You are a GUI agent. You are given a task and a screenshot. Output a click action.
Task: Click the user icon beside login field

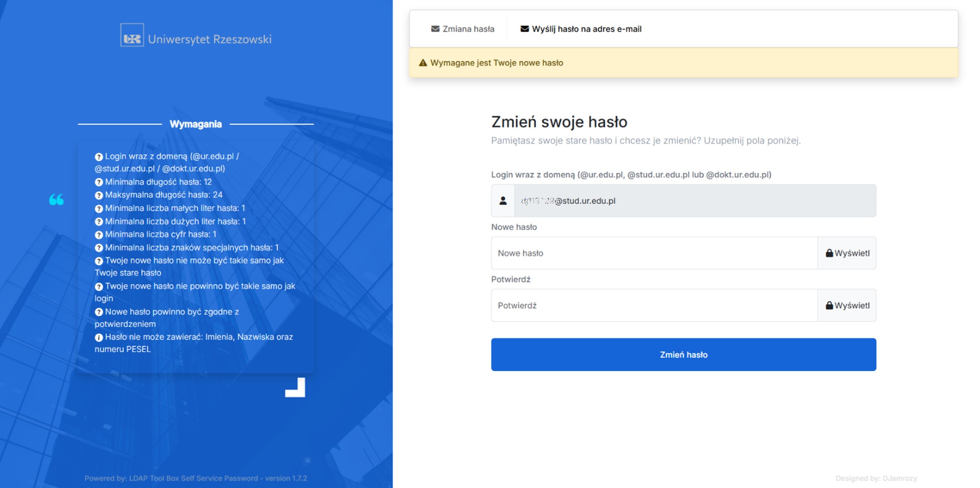503,201
